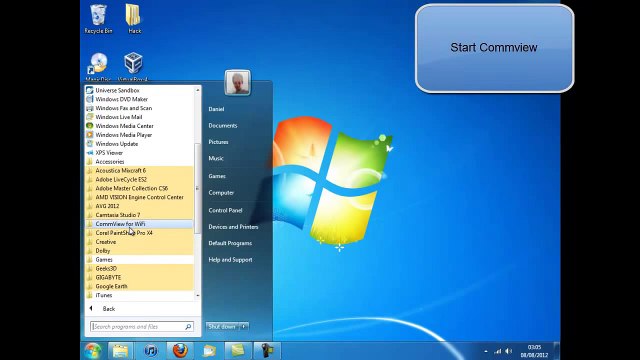Screen dimensions: 640x360
Task: Expand Corel PaintShop Pro X4 folder
Action: point(139,233)
